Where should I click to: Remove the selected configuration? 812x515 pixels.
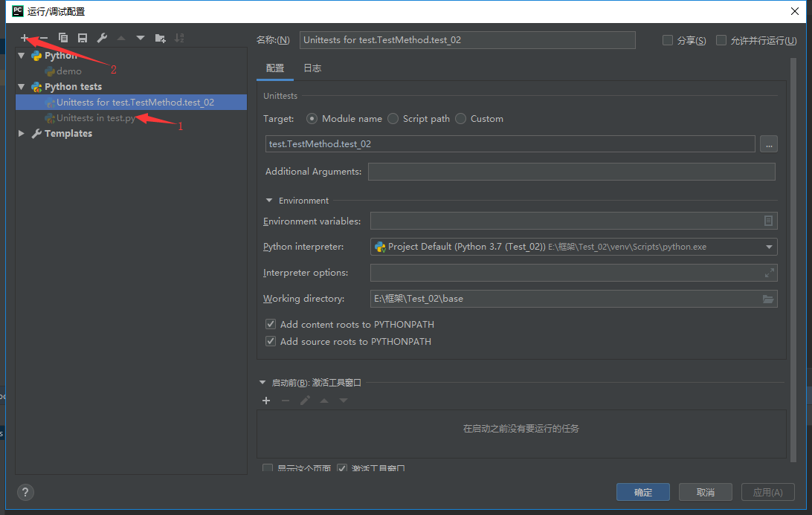pos(43,38)
